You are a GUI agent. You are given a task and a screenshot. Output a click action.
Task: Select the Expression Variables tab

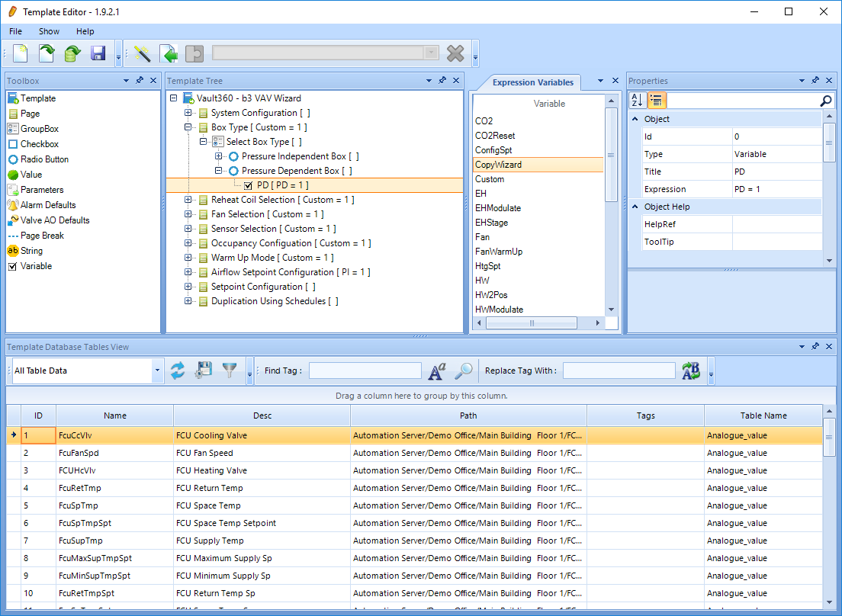click(x=532, y=82)
